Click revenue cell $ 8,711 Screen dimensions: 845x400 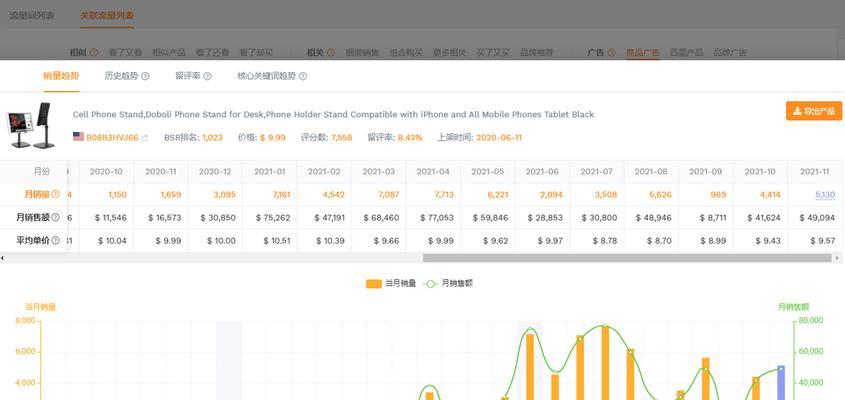pyautogui.click(x=712, y=218)
